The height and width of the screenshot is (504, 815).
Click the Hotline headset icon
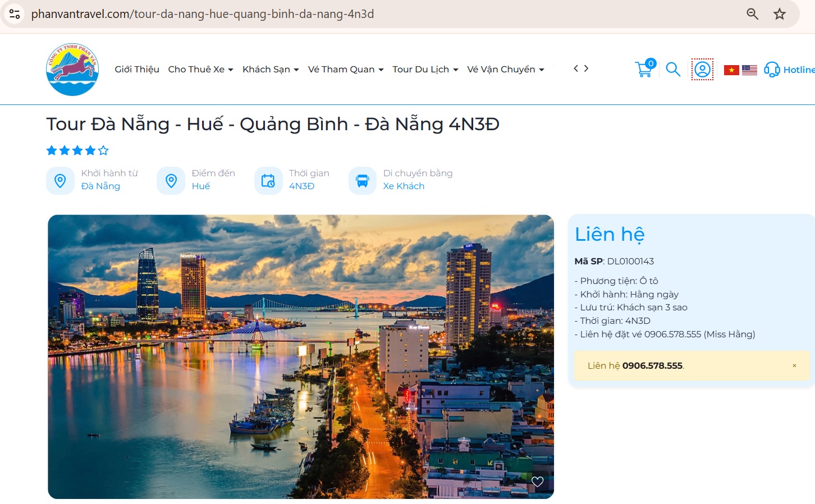pyautogui.click(x=772, y=70)
